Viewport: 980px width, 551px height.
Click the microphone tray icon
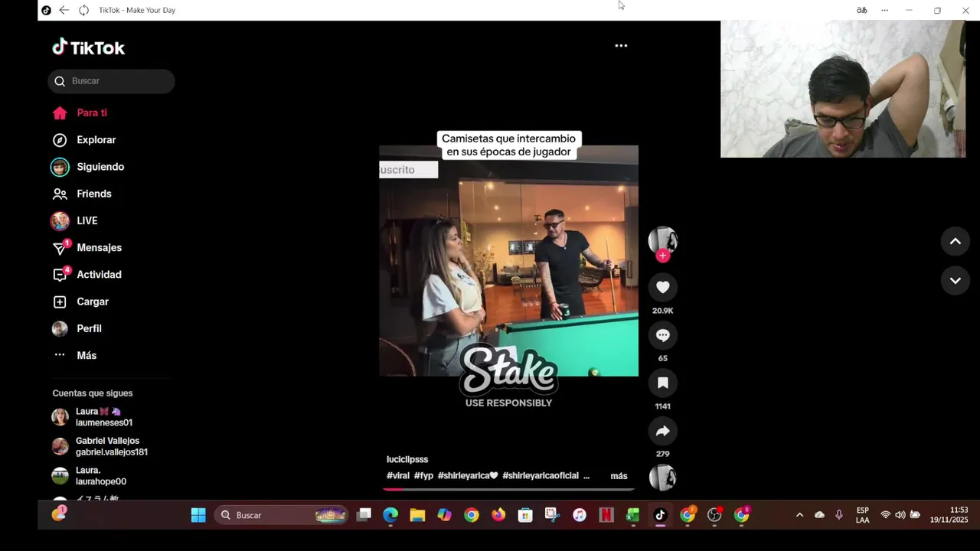click(x=839, y=515)
